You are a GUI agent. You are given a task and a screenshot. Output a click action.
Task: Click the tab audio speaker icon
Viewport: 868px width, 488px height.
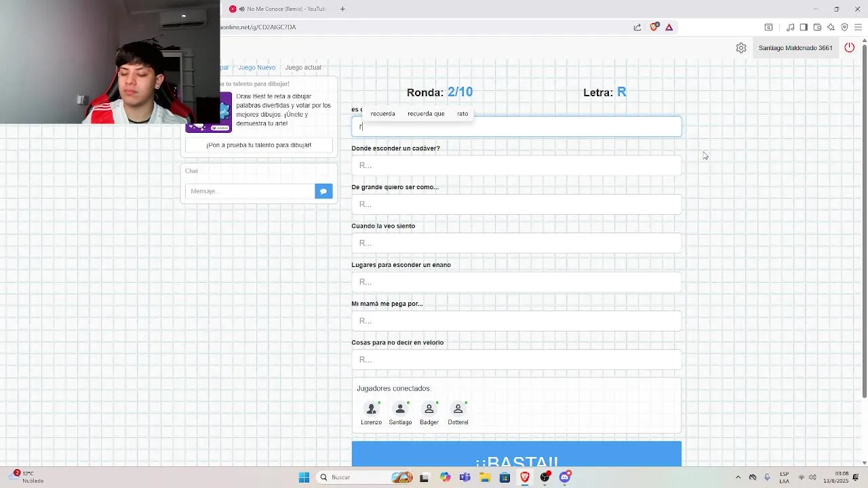[x=241, y=9]
